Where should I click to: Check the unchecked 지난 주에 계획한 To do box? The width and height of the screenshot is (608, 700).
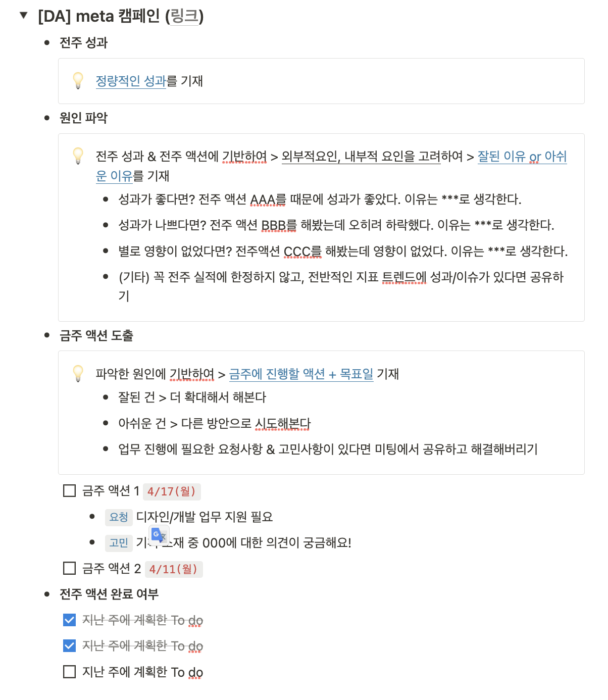70,672
